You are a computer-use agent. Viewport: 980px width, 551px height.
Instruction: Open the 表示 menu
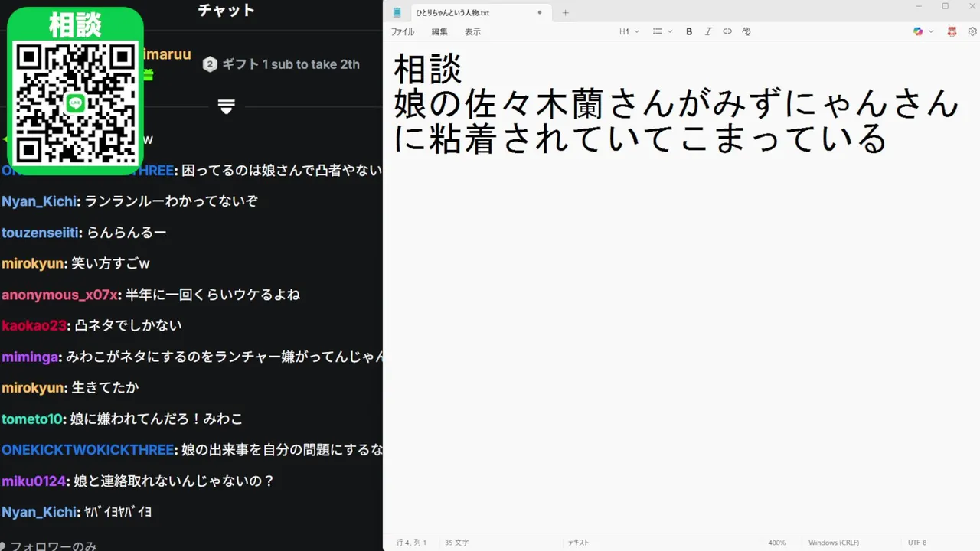pos(473,31)
